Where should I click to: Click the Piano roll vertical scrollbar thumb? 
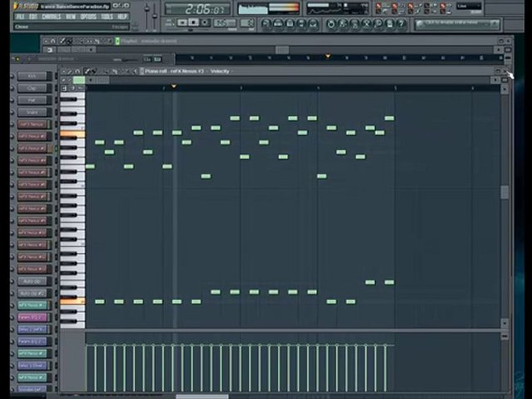click(x=504, y=192)
